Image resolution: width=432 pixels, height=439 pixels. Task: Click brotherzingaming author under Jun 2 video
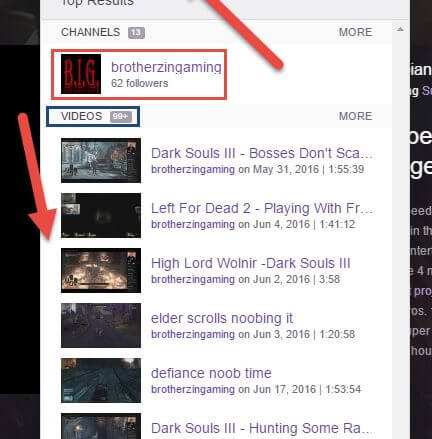(x=193, y=279)
